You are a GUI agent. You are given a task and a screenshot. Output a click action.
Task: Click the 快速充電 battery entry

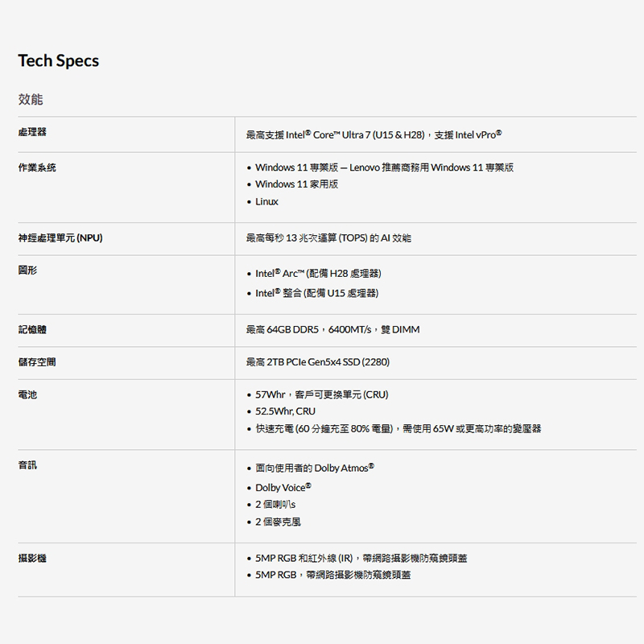click(398, 428)
